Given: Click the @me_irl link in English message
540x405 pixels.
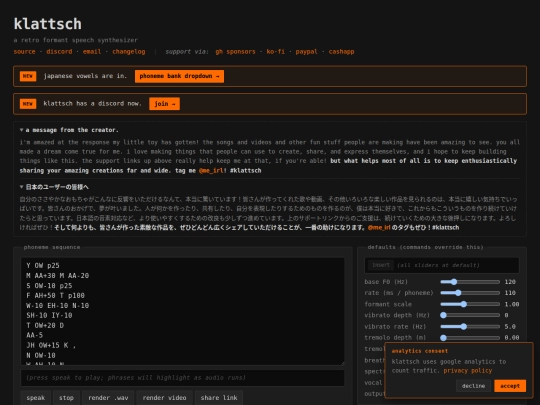Looking at the screenshot, I should click(211, 170).
